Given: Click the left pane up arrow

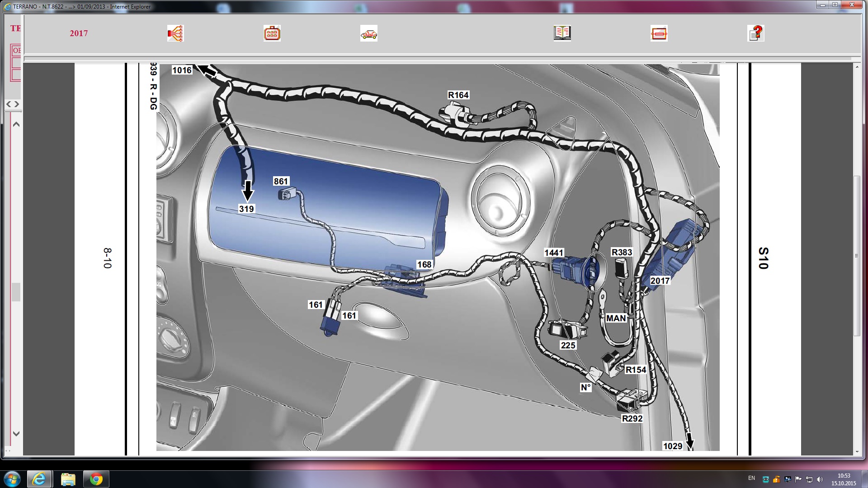Looking at the screenshot, I should pos(16,124).
